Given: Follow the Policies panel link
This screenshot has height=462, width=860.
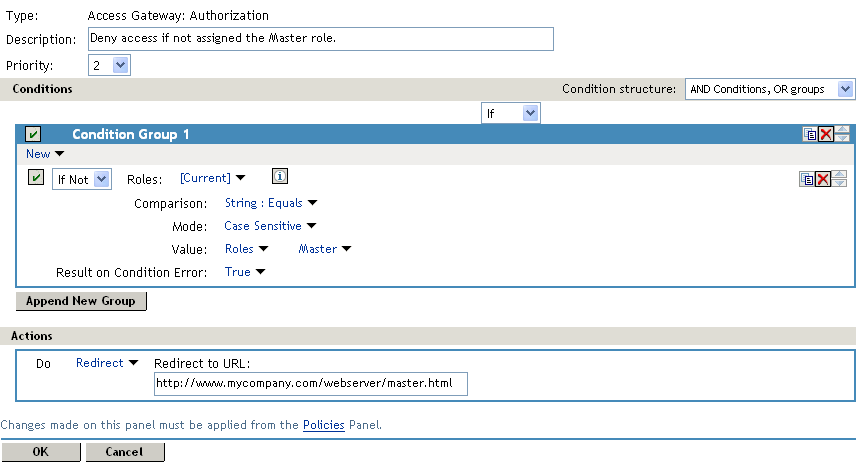Looking at the screenshot, I should [x=324, y=425].
